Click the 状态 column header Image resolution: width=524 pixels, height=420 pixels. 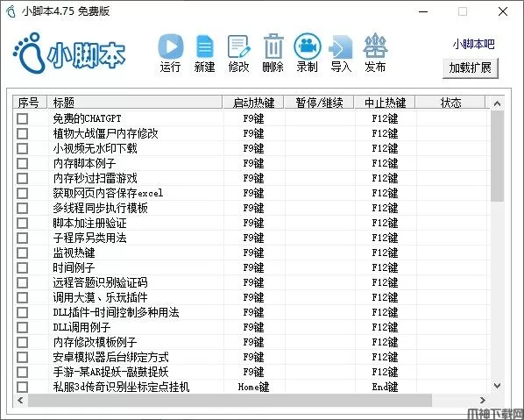[450, 103]
